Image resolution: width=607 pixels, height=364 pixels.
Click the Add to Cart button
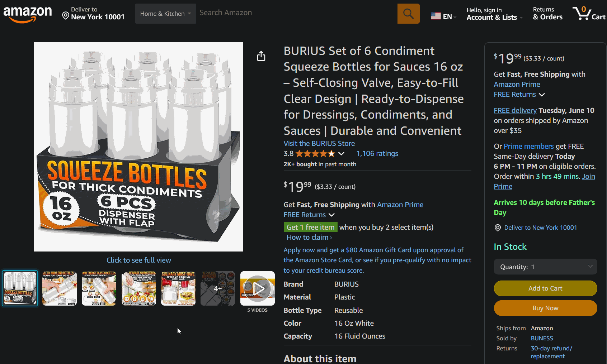pos(545,288)
